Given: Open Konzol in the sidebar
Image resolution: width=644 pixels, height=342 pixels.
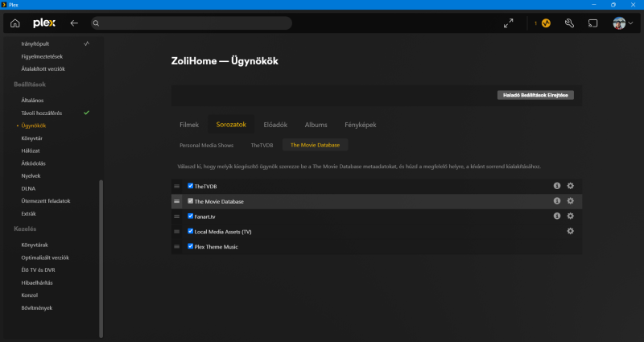Looking at the screenshot, I should [x=30, y=295].
